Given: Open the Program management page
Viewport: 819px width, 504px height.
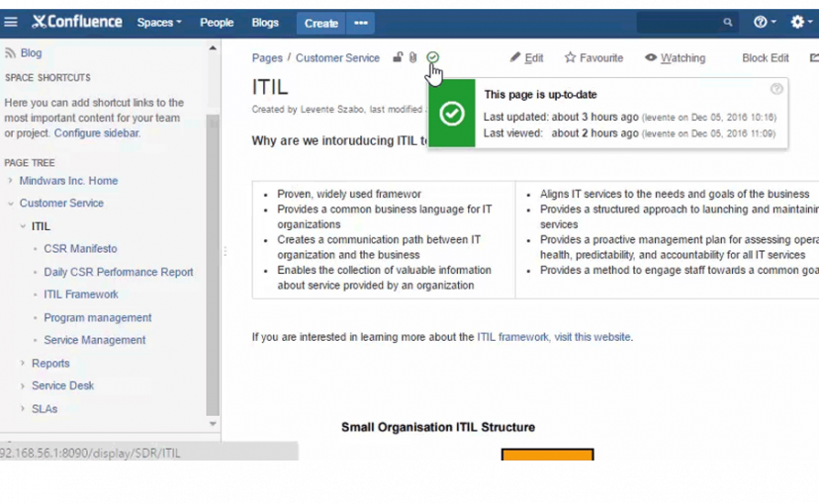Looking at the screenshot, I should (x=98, y=318).
